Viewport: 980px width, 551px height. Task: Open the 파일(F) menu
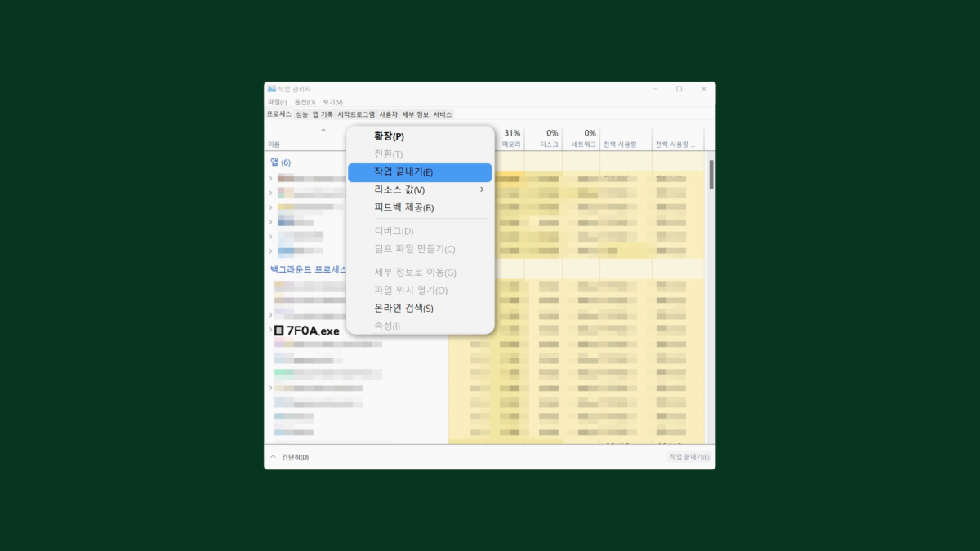coord(277,102)
